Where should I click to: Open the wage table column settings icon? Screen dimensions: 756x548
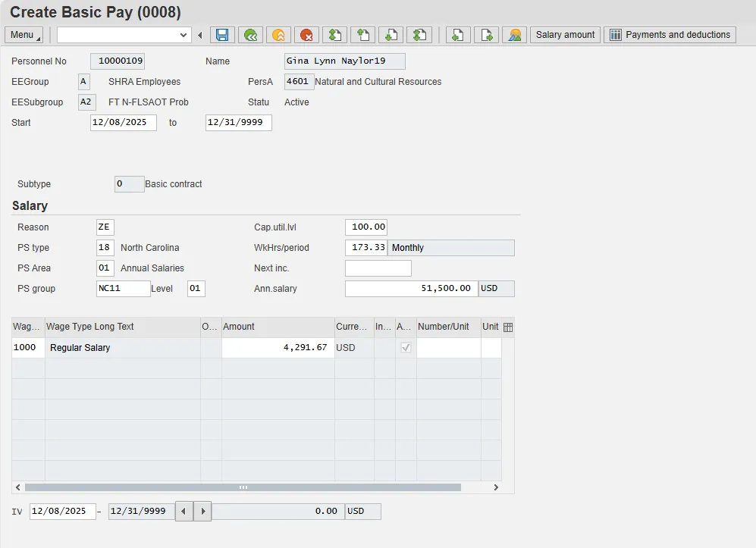508,327
